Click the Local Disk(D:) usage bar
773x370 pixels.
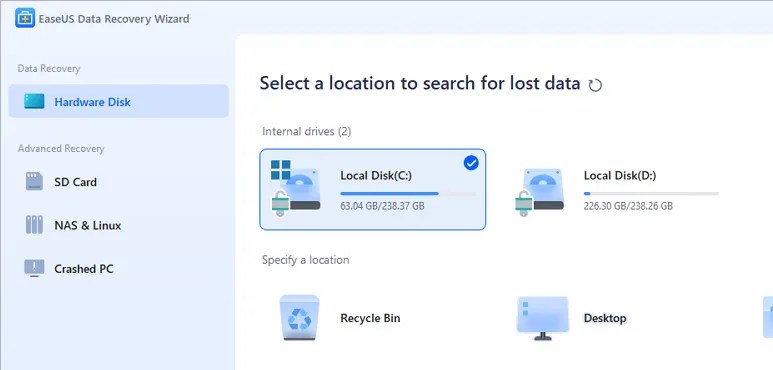point(651,194)
